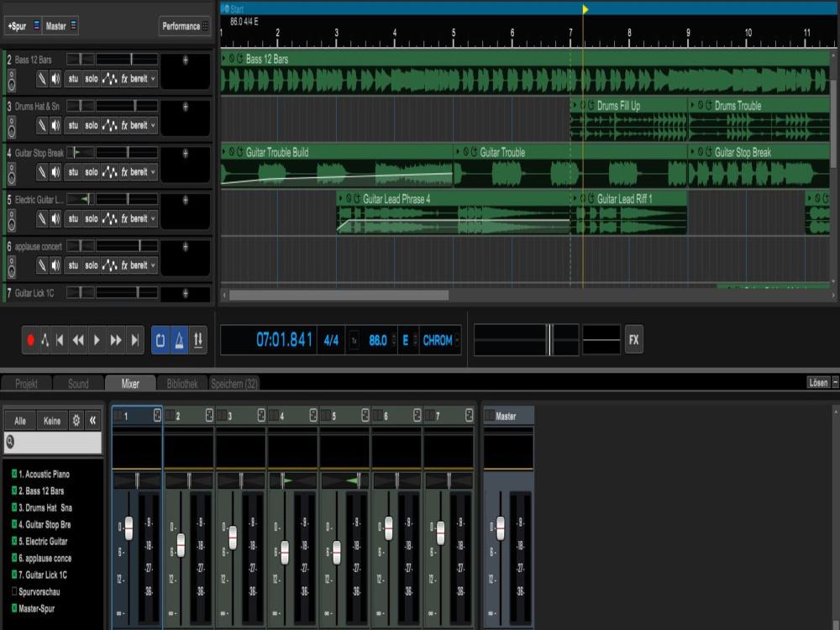Click the record button in transport
The image size is (840, 630).
tap(30, 339)
